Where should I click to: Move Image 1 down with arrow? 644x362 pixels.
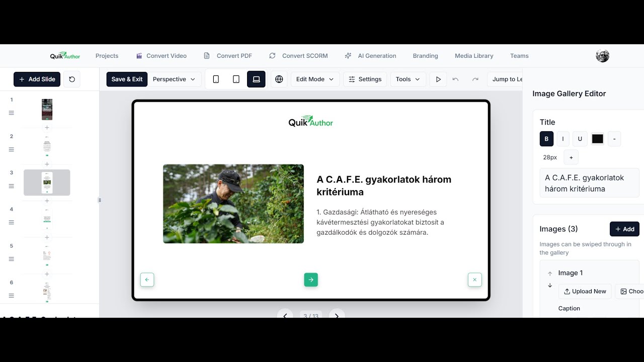click(550, 286)
